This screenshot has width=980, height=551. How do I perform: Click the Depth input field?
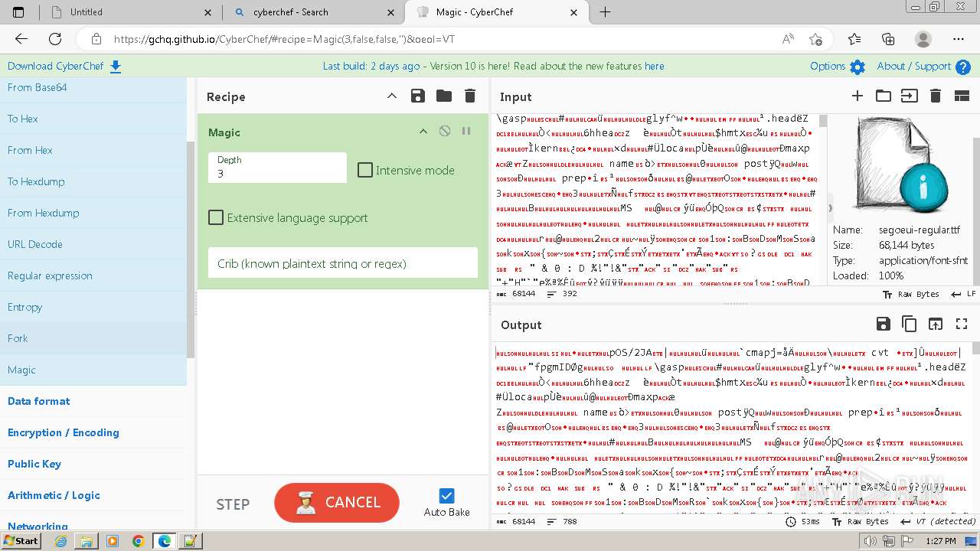tap(277, 167)
